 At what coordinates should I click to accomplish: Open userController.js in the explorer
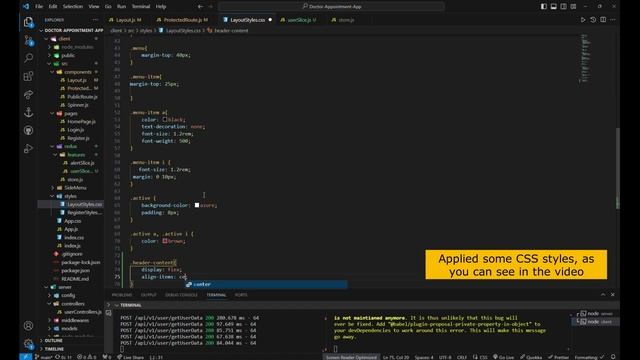click(x=83, y=312)
